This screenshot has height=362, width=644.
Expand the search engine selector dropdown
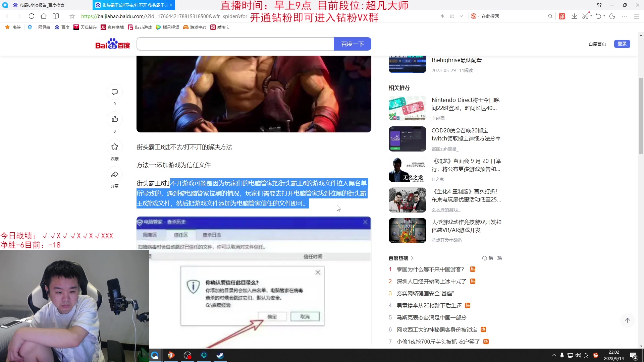tap(478, 16)
